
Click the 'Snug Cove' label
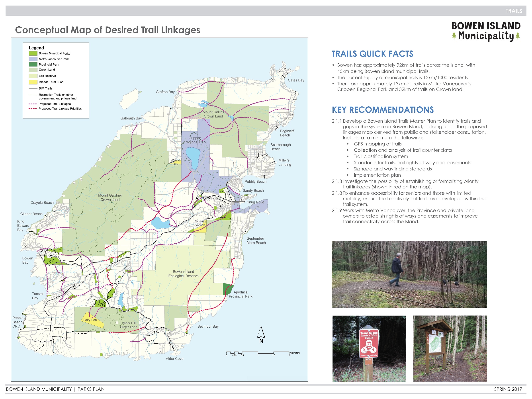[255, 202]
